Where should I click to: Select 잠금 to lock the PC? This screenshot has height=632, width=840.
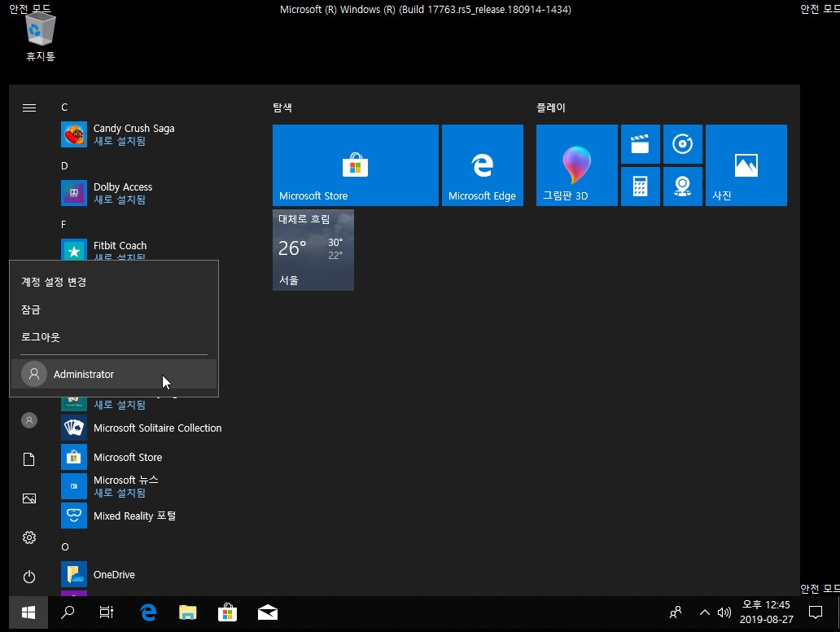pyautogui.click(x=114, y=309)
